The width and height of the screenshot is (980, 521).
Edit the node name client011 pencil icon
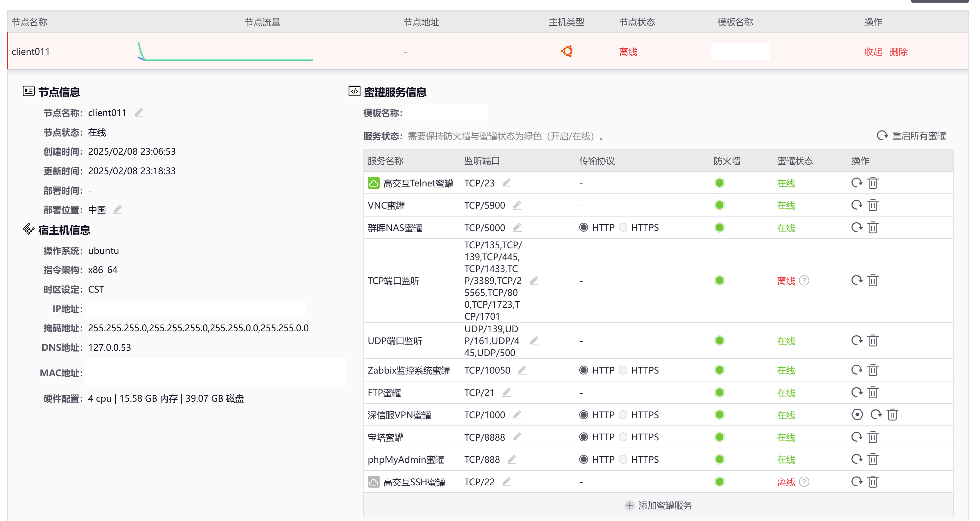point(139,113)
